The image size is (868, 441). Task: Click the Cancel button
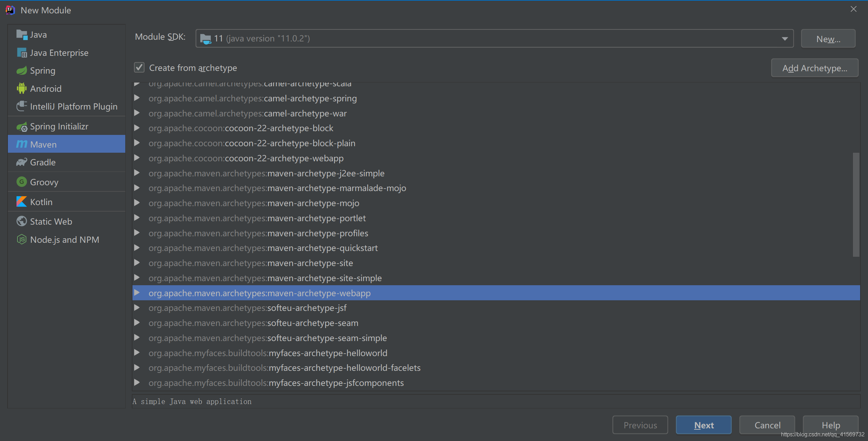pyautogui.click(x=767, y=425)
